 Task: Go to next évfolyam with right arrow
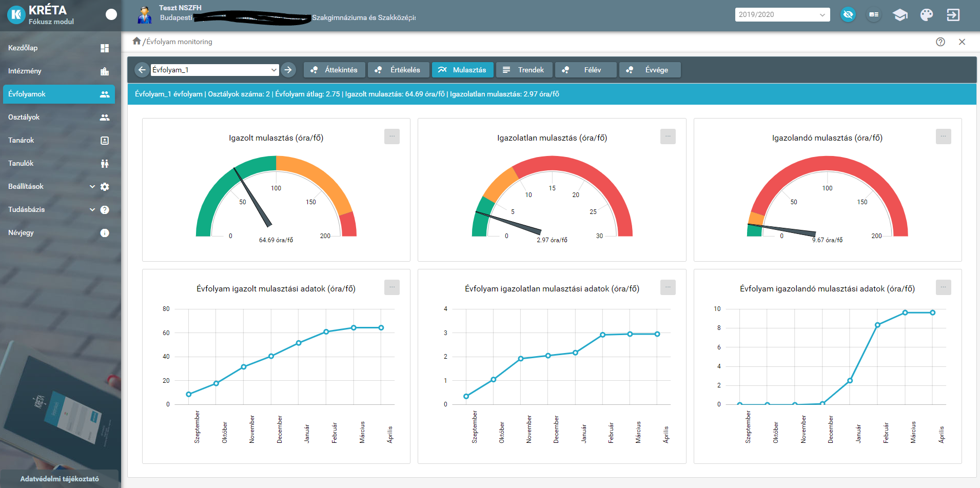[x=288, y=70]
